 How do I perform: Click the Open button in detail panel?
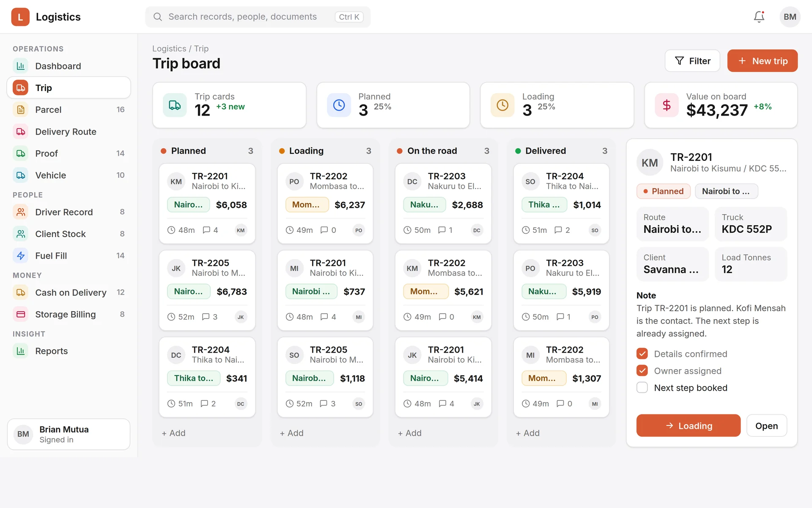[x=766, y=425]
